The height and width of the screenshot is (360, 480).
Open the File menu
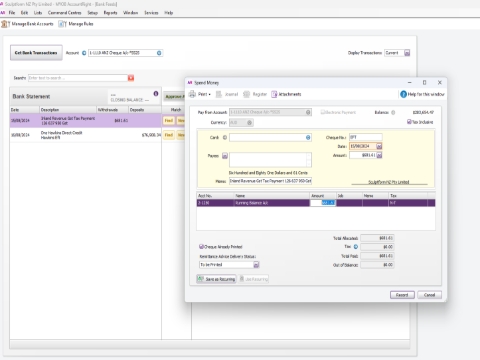(12, 13)
